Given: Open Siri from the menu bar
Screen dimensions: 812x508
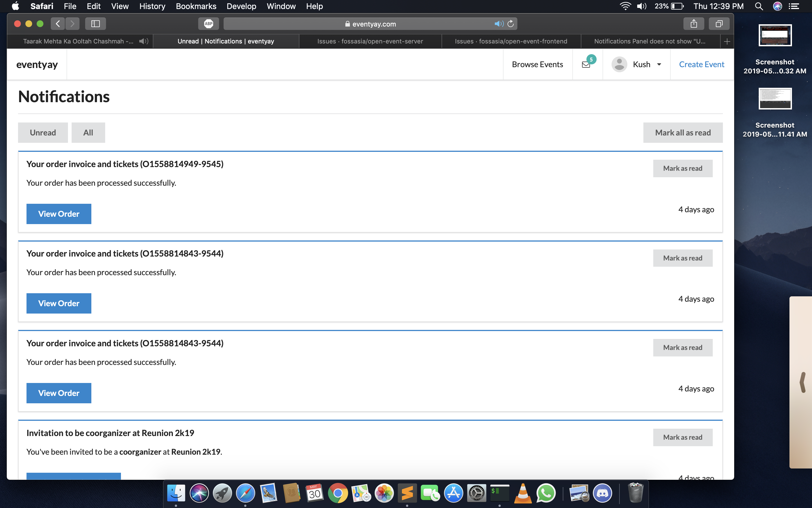Looking at the screenshot, I should [x=777, y=6].
